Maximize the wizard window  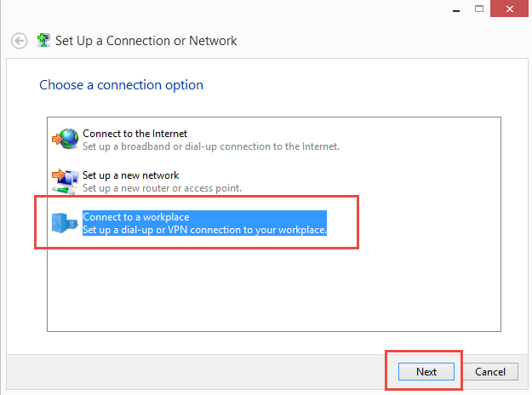[x=479, y=9]
